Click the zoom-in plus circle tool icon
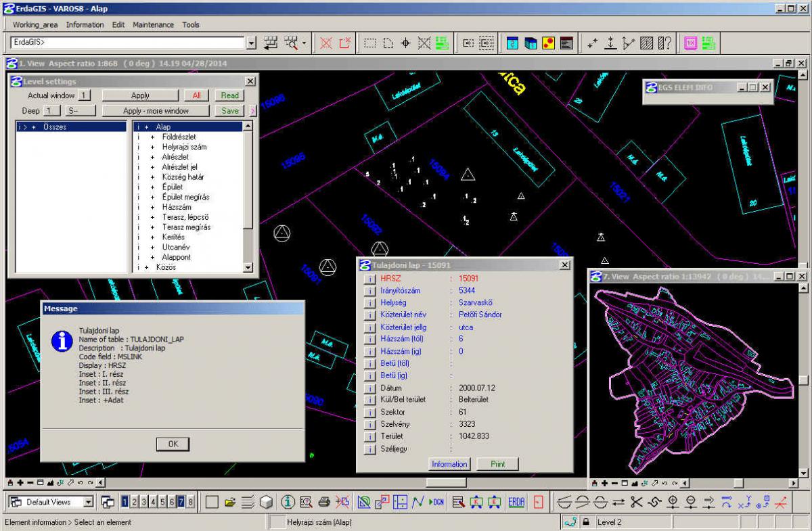Screen dimensions: 812x531 (x=673, y=502)
